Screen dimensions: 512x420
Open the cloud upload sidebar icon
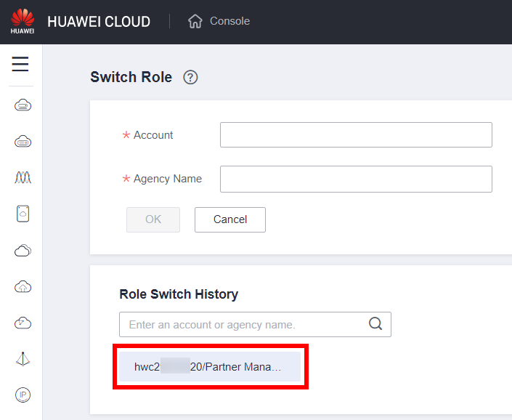pyautogui.click(x=23, y=286)
